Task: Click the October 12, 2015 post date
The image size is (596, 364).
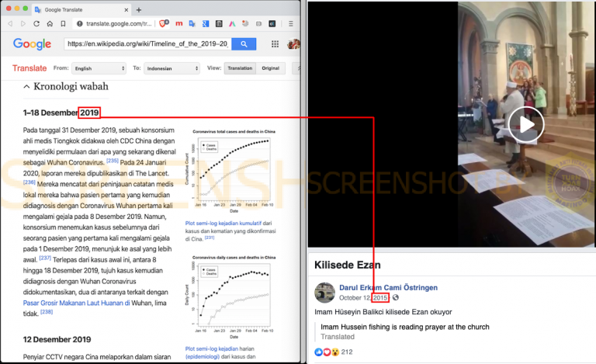Action: pos(364,298)
